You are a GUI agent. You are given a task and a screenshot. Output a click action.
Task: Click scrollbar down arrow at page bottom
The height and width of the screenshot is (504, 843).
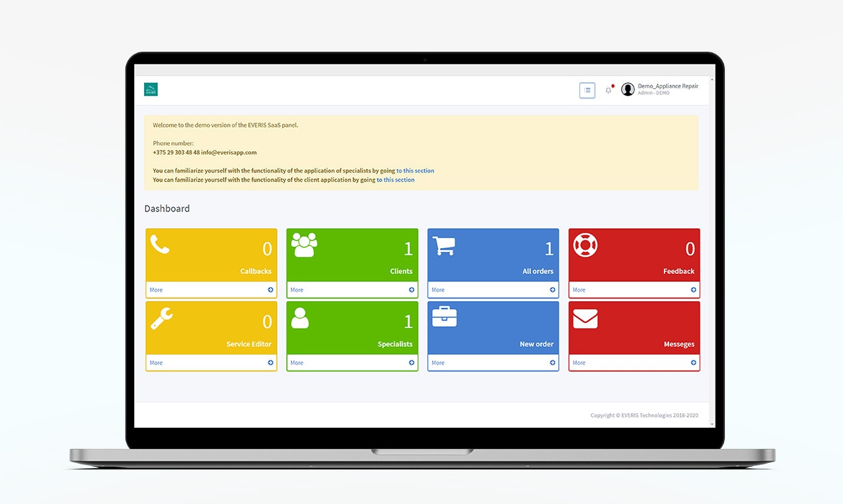(712, 424)
